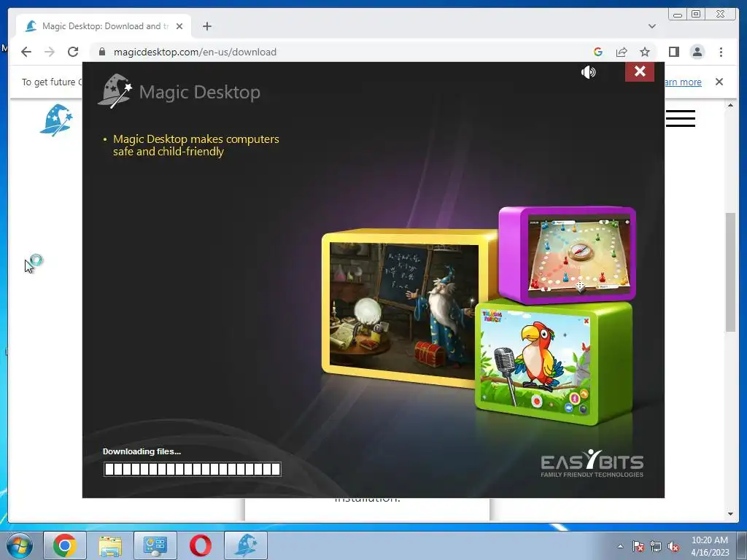747x560 pixels.
Task: Click the Magic Desktop wizard hat logo
Action: pyautogui.click(x=115, y=91)
